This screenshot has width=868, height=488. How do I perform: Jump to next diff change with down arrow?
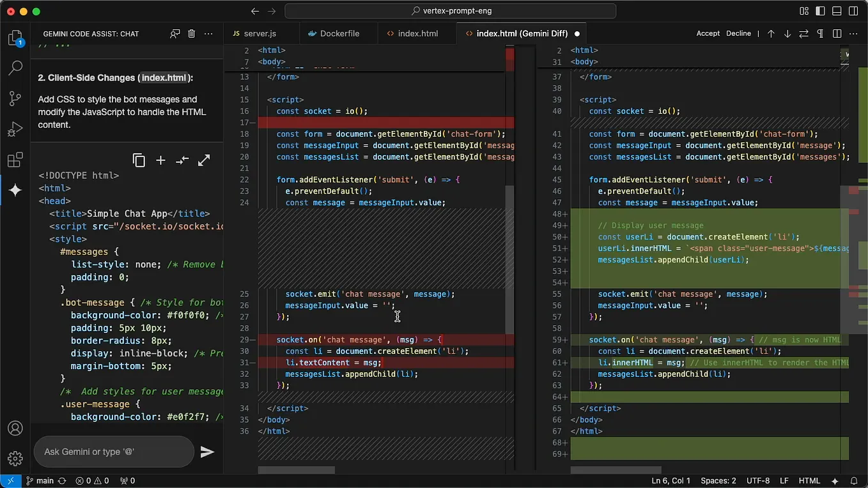pyautogui.click(x=787, y=33)
